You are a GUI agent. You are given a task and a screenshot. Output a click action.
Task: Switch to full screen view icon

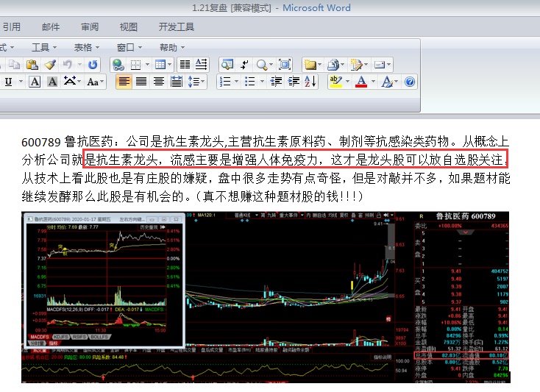(285, 65)
